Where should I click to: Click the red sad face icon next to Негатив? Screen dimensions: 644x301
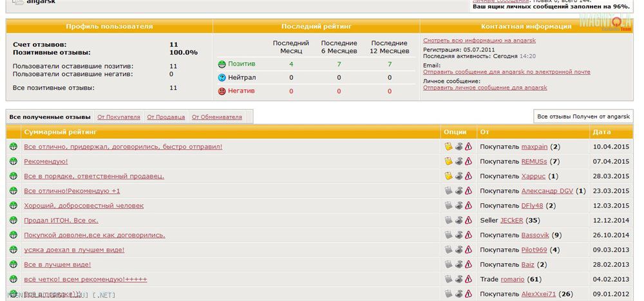tap(222, 91)
